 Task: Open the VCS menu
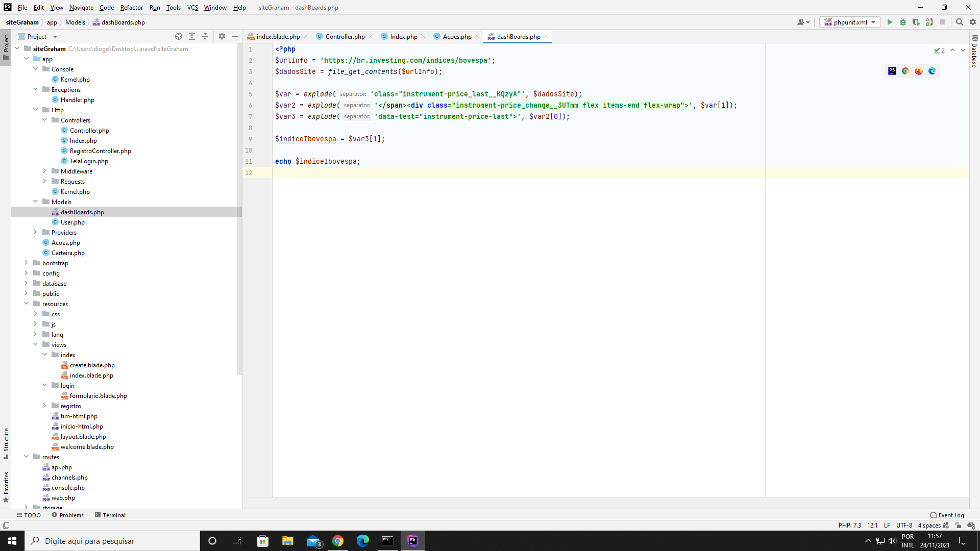click(192, 7)
